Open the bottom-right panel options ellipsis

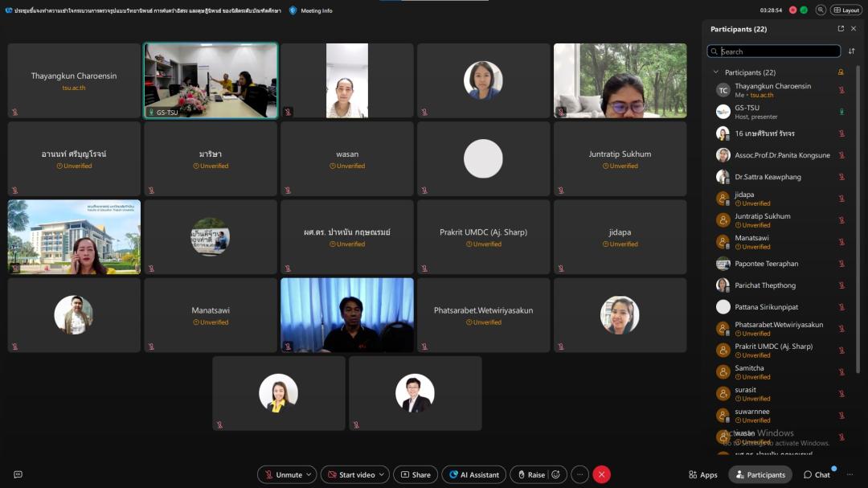coord(850,474)
